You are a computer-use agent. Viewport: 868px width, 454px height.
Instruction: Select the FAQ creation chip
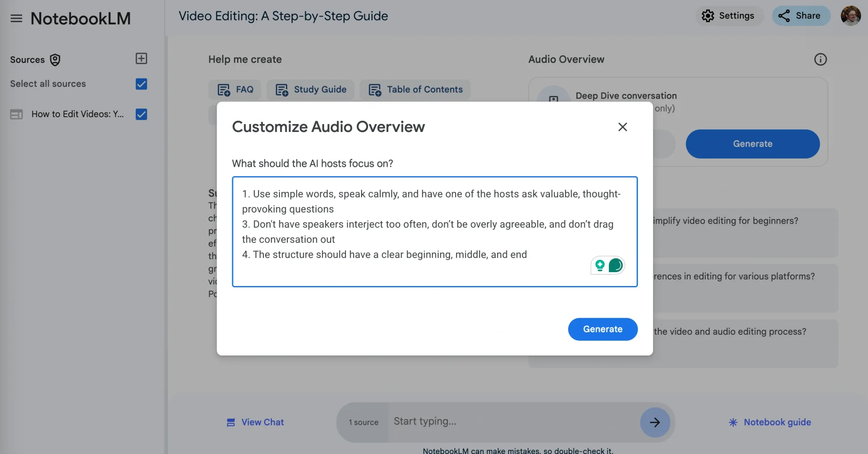click(235, 89)
